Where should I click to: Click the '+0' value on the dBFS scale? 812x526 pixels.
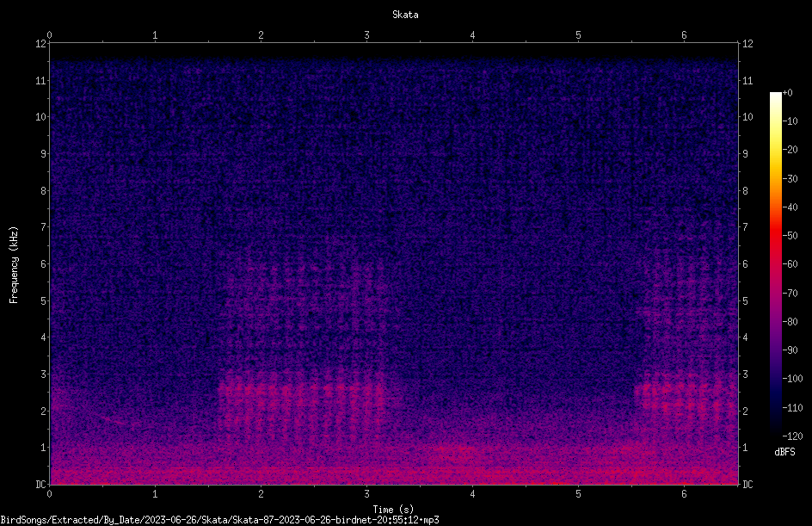[787, 93]
